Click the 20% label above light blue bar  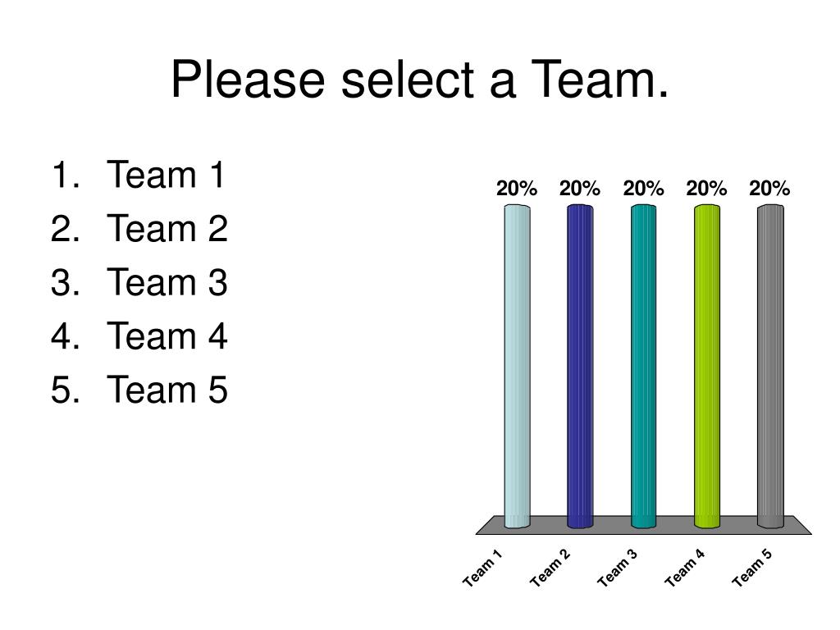tap(517, 189)
